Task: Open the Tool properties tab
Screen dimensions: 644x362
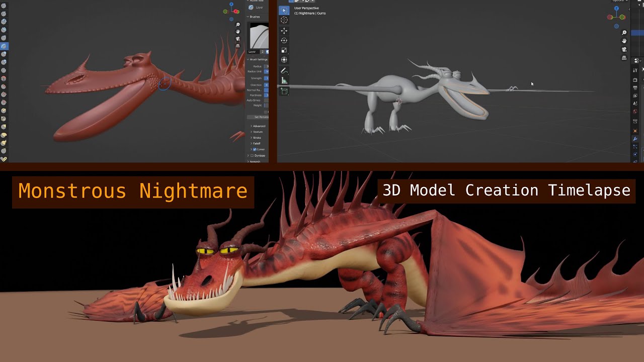Action: pyautogui.click(x=635, y=70)
